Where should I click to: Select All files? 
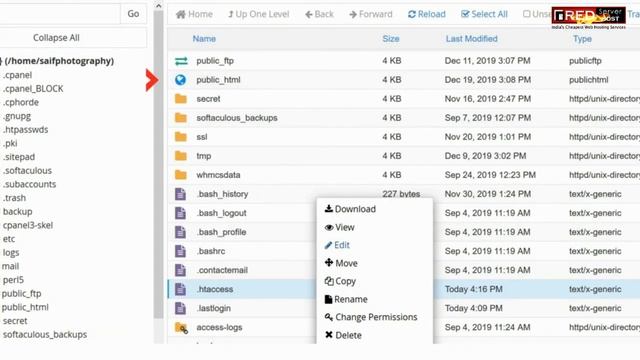484,14
